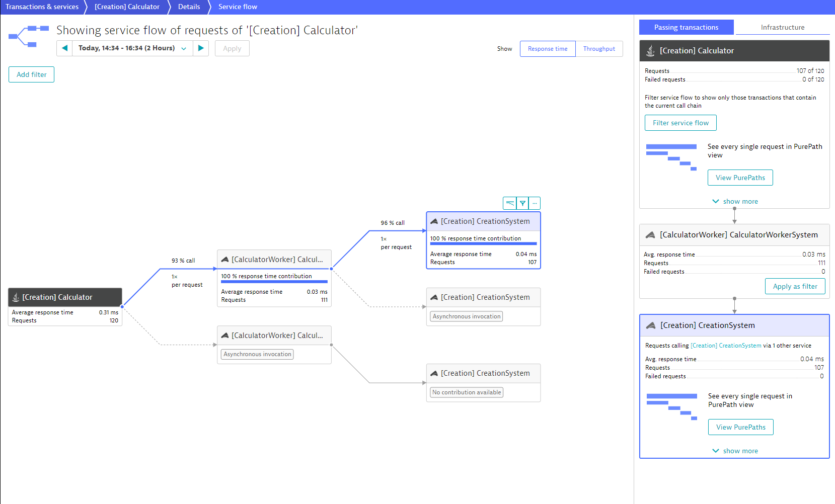Click '0.31 ms' response time on Calculator node

click(109, 312)
